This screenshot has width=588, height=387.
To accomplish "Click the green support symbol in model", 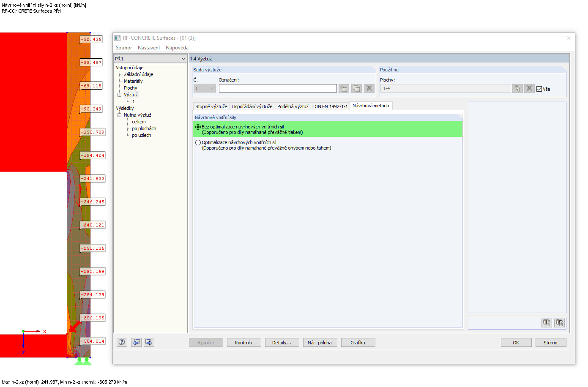I will (x=83, y=361).
